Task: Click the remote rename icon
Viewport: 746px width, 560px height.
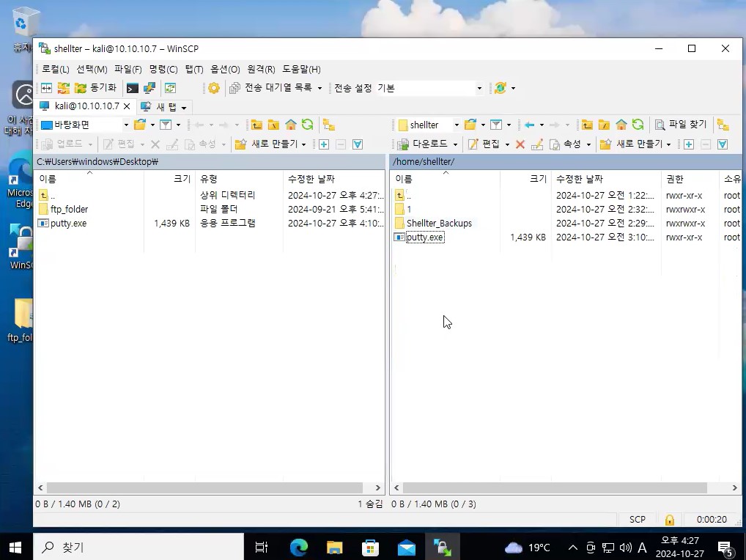Action: (x=537, y=144)
